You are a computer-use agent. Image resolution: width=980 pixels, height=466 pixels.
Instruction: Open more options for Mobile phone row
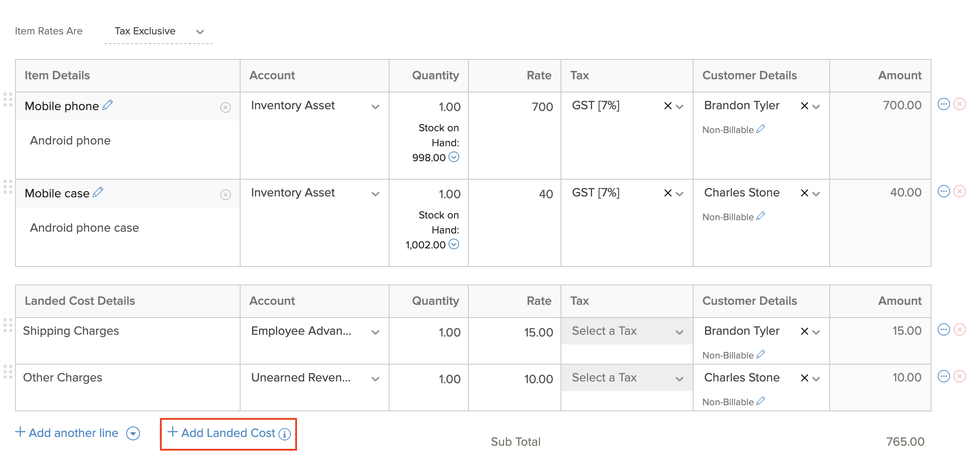click(944, 104)
